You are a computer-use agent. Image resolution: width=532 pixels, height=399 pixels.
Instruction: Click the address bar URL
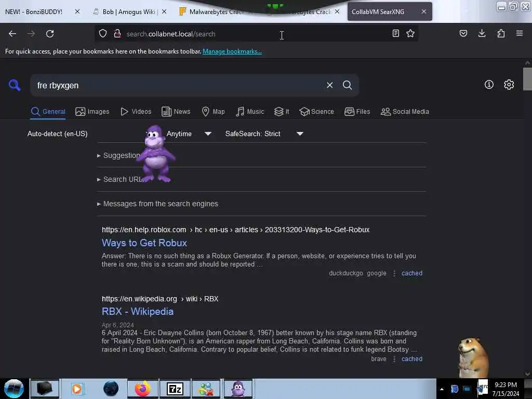click(170, 34)
